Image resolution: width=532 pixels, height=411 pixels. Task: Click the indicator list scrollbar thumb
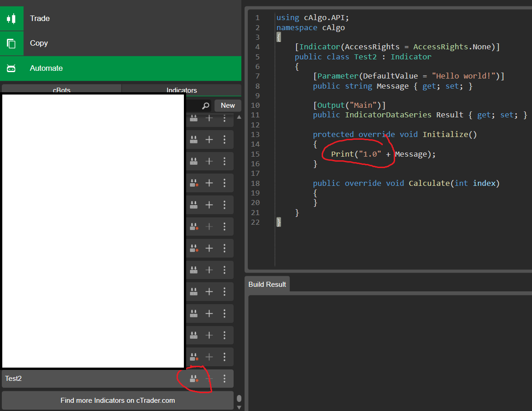coord(239,398)
